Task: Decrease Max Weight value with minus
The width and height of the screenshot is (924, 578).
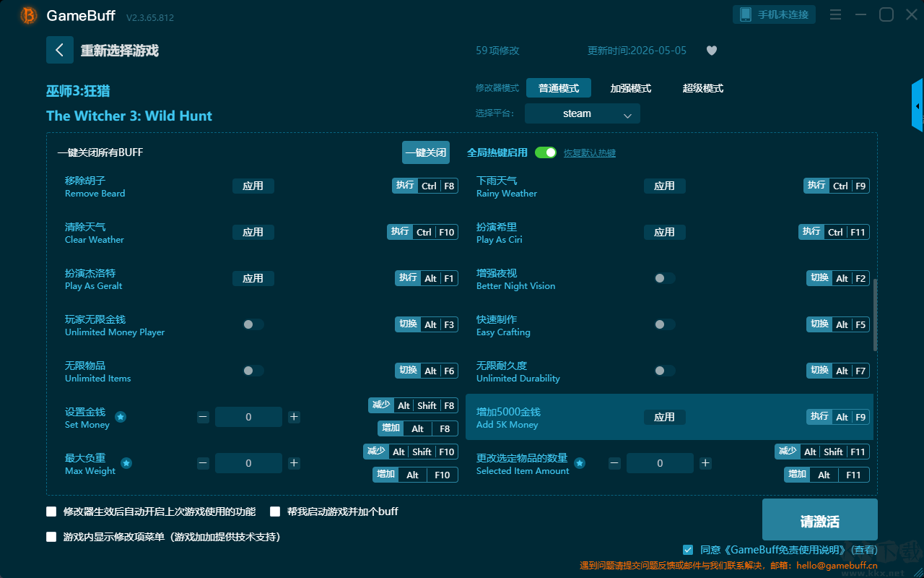Action: (x=203, y=463)
